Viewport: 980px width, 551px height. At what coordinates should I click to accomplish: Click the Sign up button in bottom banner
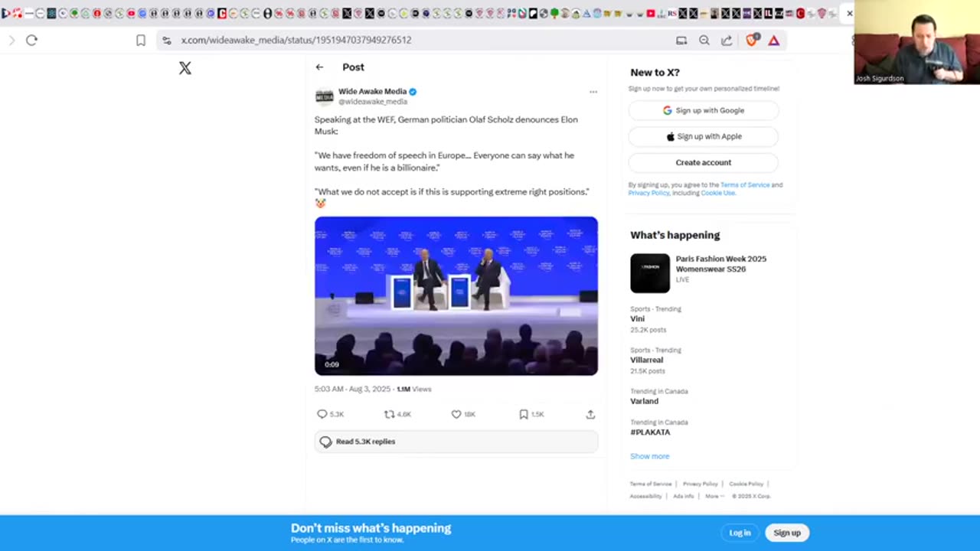(787, 533)
